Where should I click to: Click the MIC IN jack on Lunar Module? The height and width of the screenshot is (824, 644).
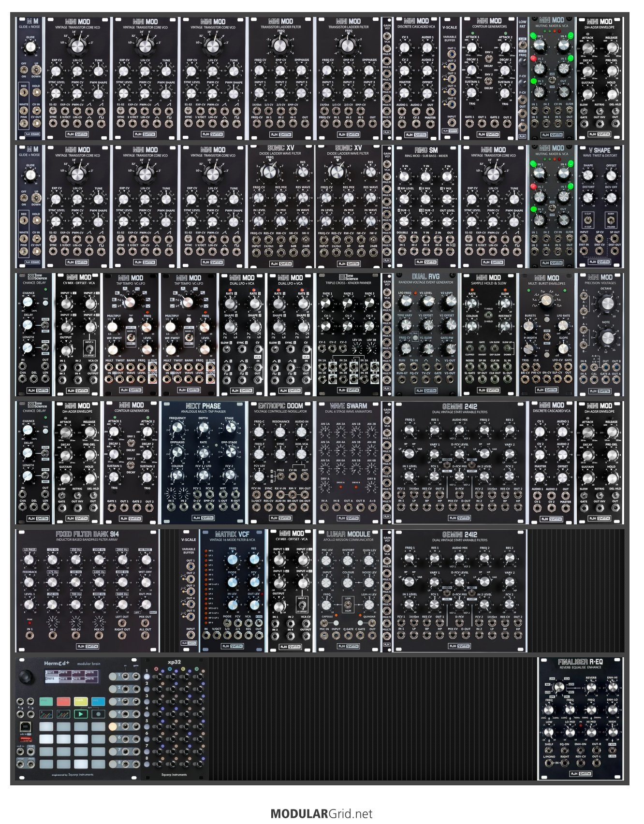[x=324, y=636]
